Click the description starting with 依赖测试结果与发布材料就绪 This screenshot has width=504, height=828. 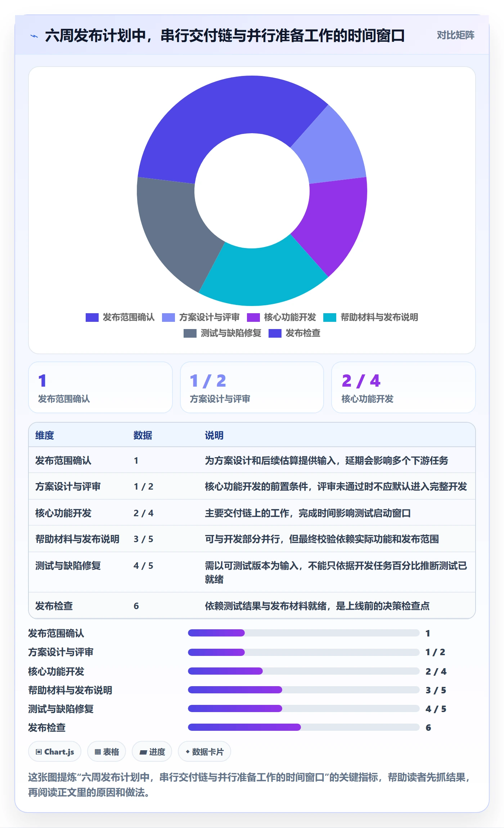click(317, 606)
